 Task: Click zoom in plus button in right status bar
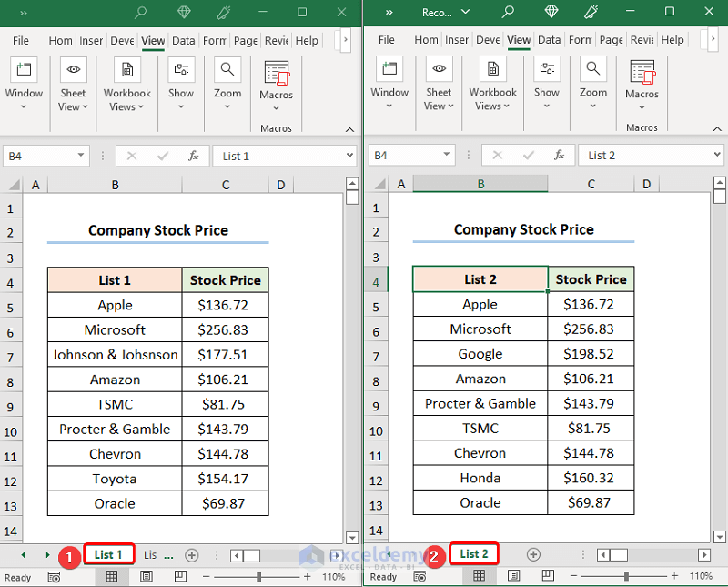pyautogui.click(x=674, y=576)
